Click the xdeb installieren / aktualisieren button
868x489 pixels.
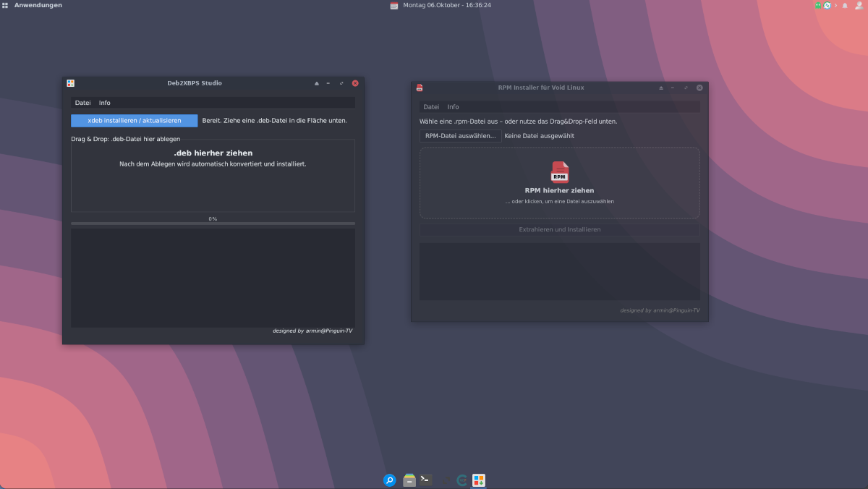tap(134, 121)
